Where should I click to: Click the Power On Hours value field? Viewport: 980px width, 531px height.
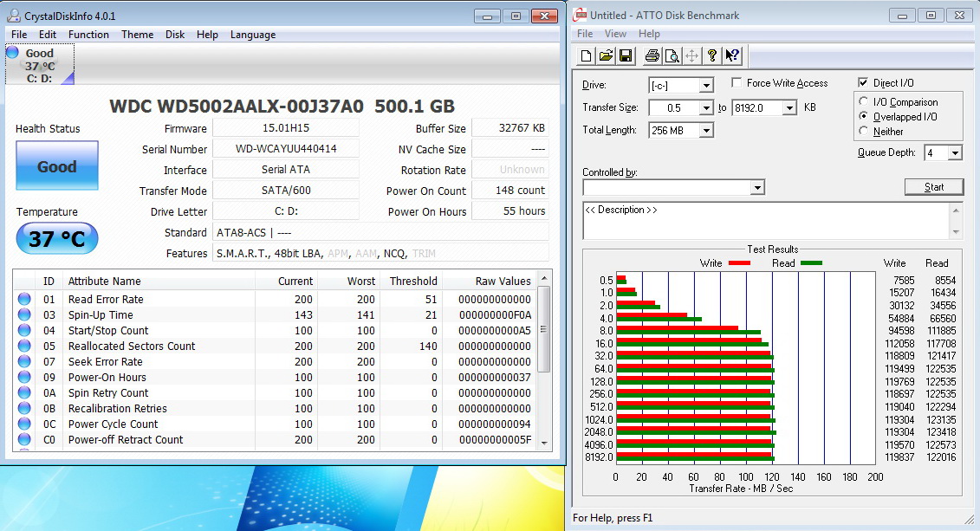click(x=510, y=211)
